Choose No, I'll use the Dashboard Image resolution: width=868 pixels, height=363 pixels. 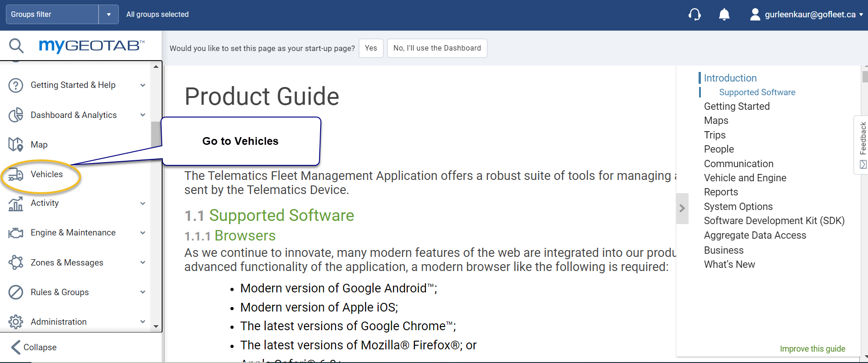pos(437,48)
